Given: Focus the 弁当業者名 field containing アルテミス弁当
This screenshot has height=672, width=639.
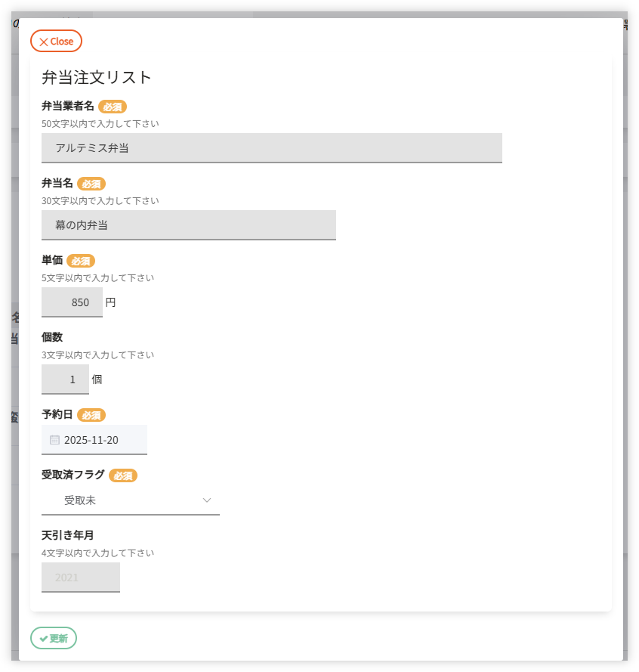Looking at the screenshot, I should click(x=271, y=148).
